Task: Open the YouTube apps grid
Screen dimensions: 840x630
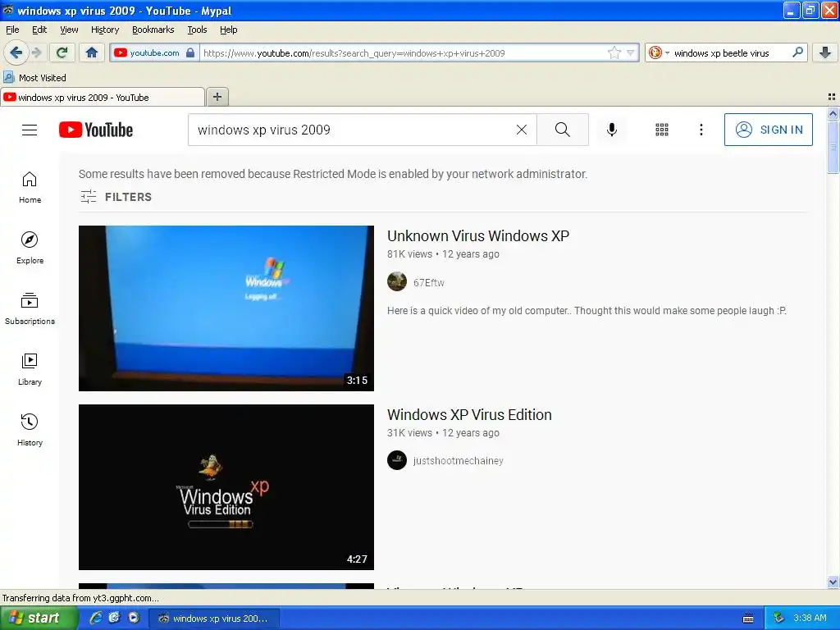Action: pos(662,130)
